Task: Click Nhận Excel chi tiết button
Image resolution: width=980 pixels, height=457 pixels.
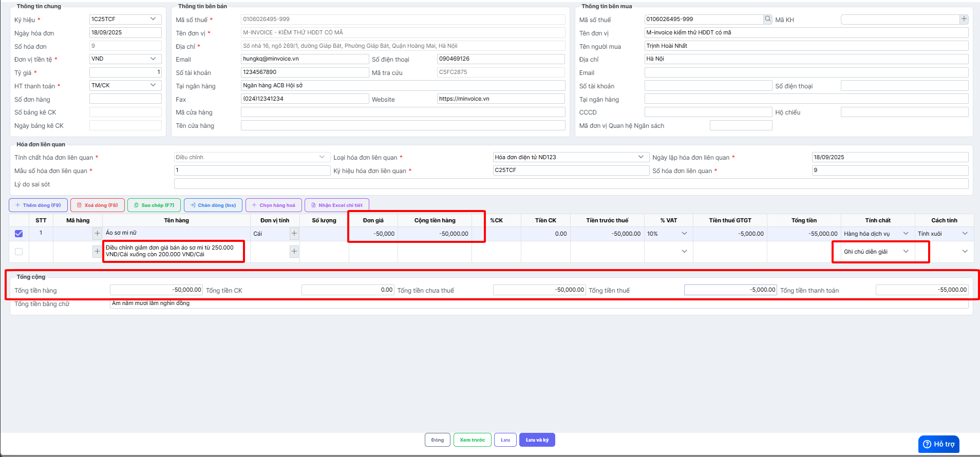Action: click(x=336, y=205)
